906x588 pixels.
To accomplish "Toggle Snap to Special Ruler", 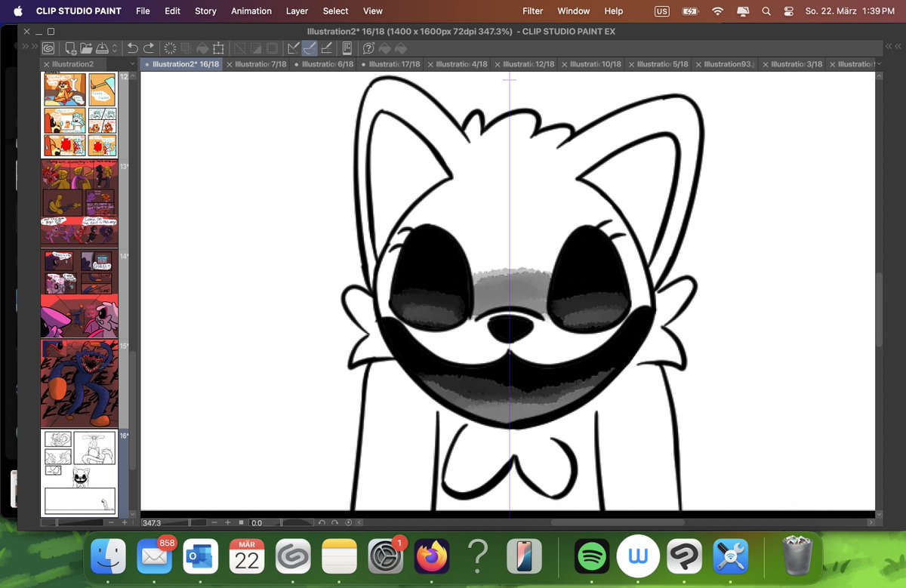I will click(310, 48).
